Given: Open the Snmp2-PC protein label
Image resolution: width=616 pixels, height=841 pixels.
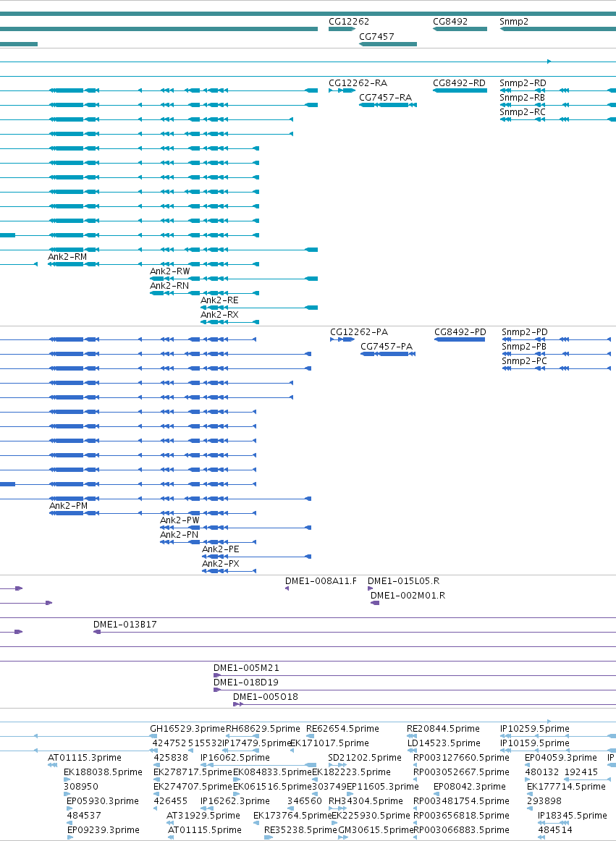Looking at the screenshot, I should 524,361.
